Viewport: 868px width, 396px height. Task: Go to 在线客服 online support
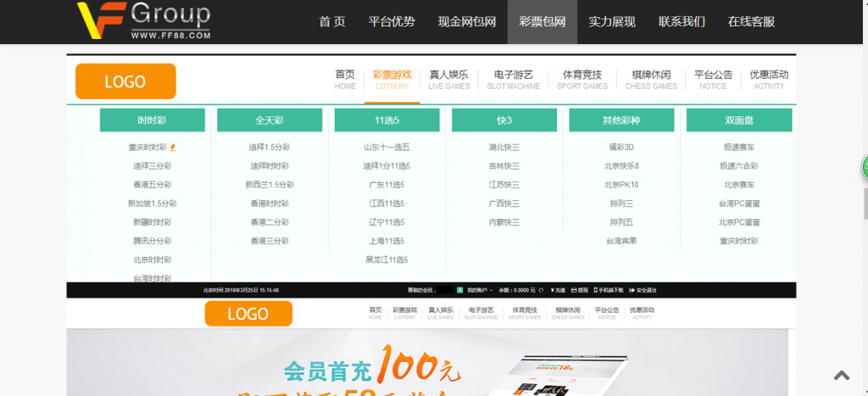click(x=751, y=22)
